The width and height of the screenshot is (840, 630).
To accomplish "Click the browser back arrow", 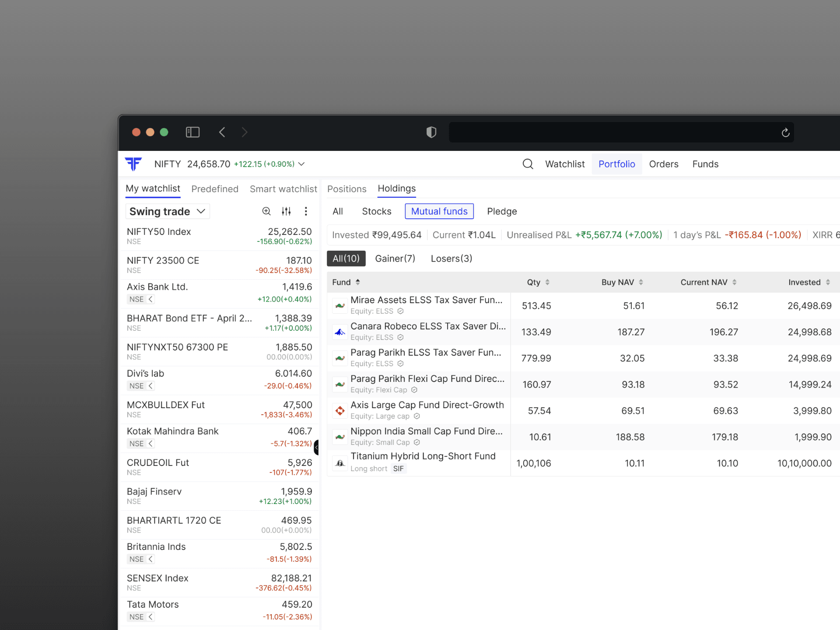I will click(x=222, y=132).
